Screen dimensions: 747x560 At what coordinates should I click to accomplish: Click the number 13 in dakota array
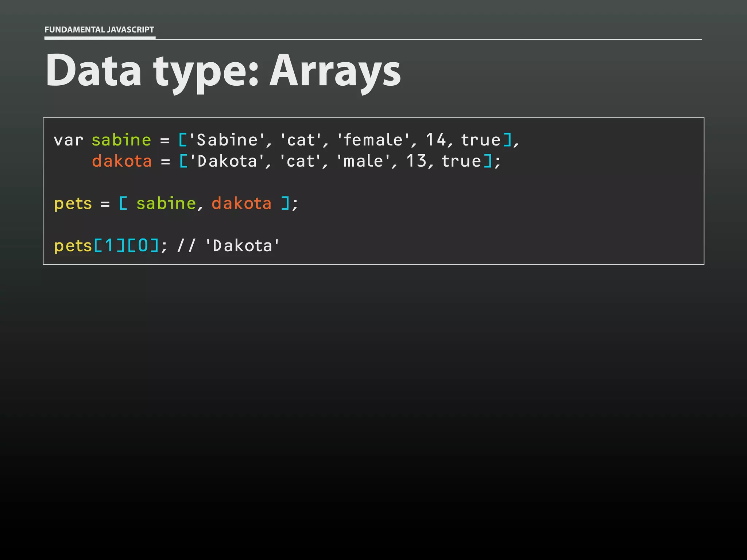tap(416, 161)
